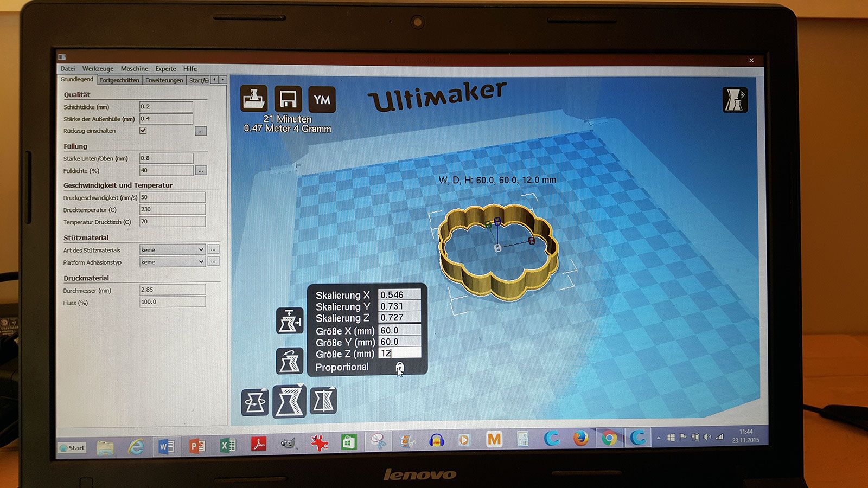Launch Internet Explorer from the taskbar
The image size is (868, 488).
[x=136, y=446]
